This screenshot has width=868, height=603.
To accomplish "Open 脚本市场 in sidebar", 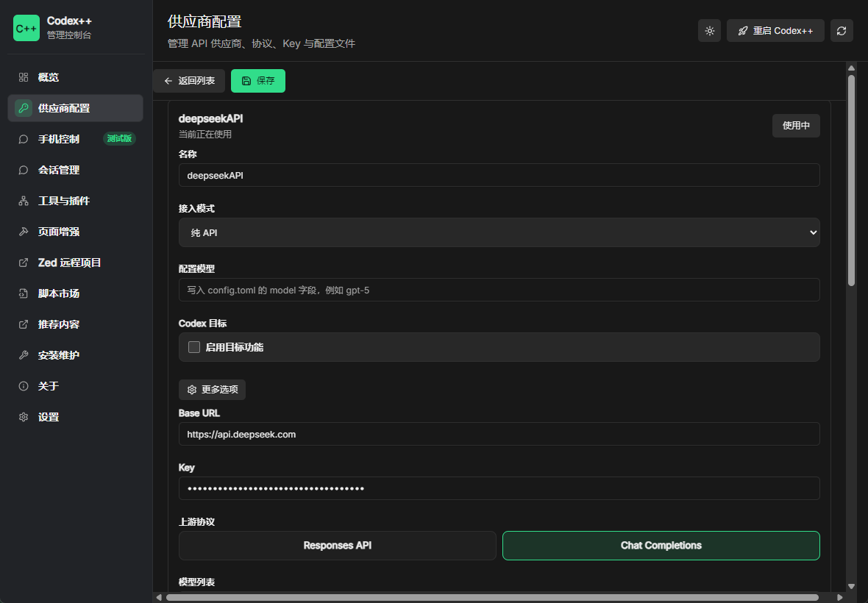I will click(x=75, y=293).
